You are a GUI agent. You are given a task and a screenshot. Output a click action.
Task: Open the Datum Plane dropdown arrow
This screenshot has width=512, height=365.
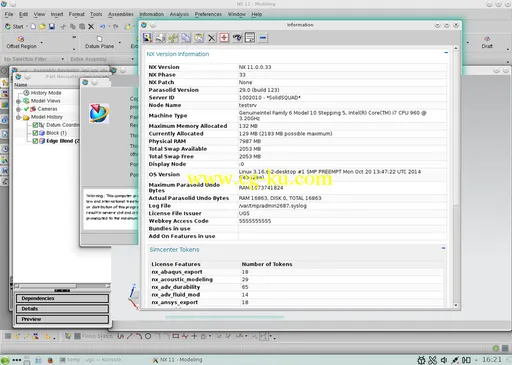(120, 43)
